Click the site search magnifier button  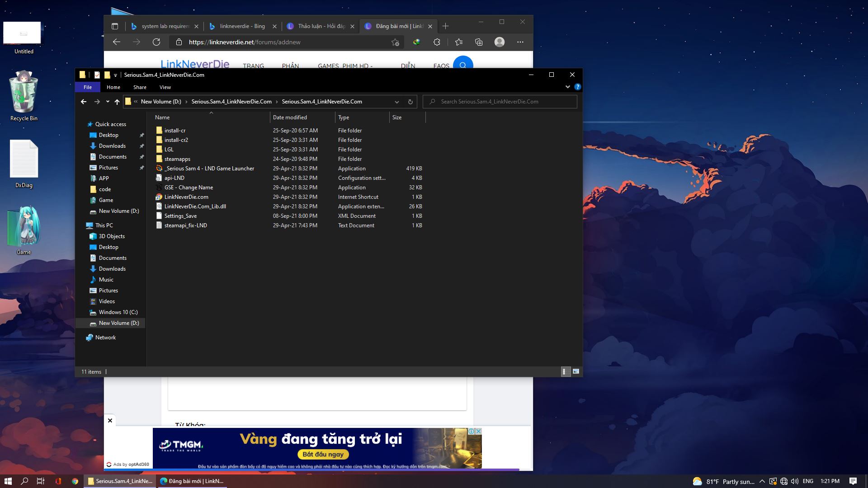[462, 65]
